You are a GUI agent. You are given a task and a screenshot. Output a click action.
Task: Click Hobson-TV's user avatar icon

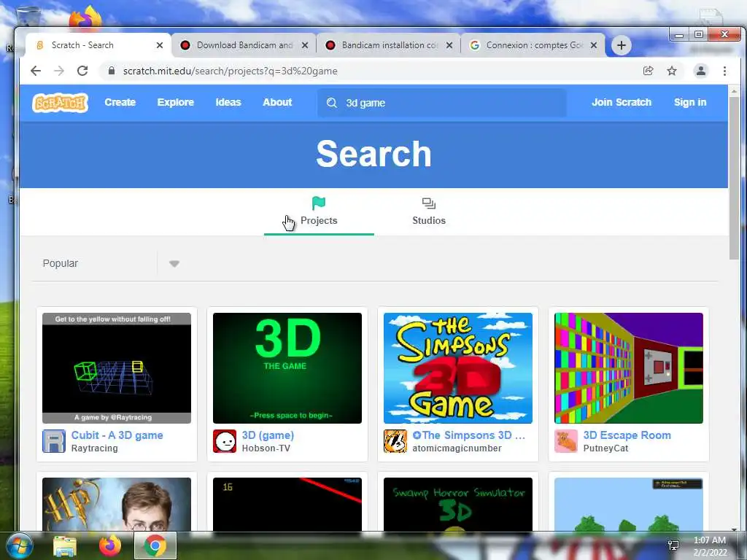coord(225,441)
